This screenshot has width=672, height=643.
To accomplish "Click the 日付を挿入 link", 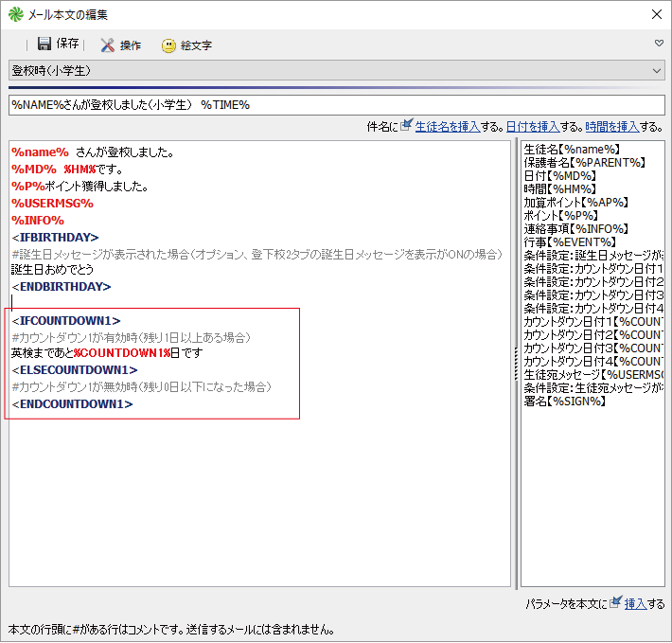I will [531, 126].
